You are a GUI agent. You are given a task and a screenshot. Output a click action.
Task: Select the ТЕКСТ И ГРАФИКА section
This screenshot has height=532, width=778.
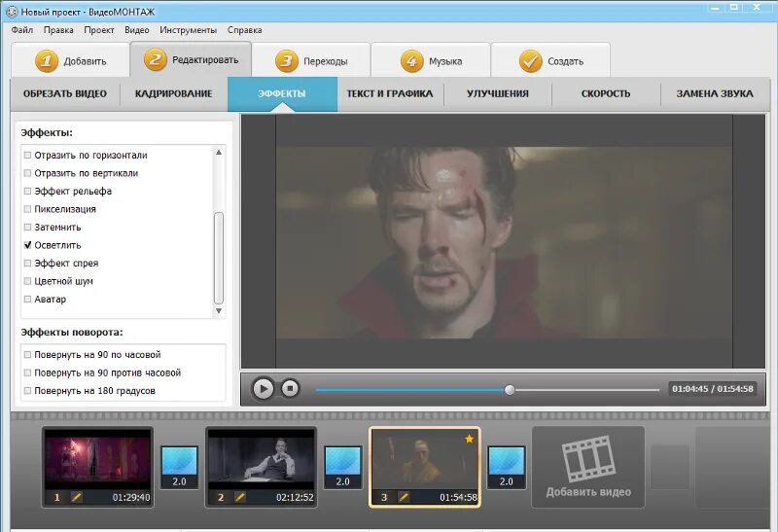coord(390,93)
